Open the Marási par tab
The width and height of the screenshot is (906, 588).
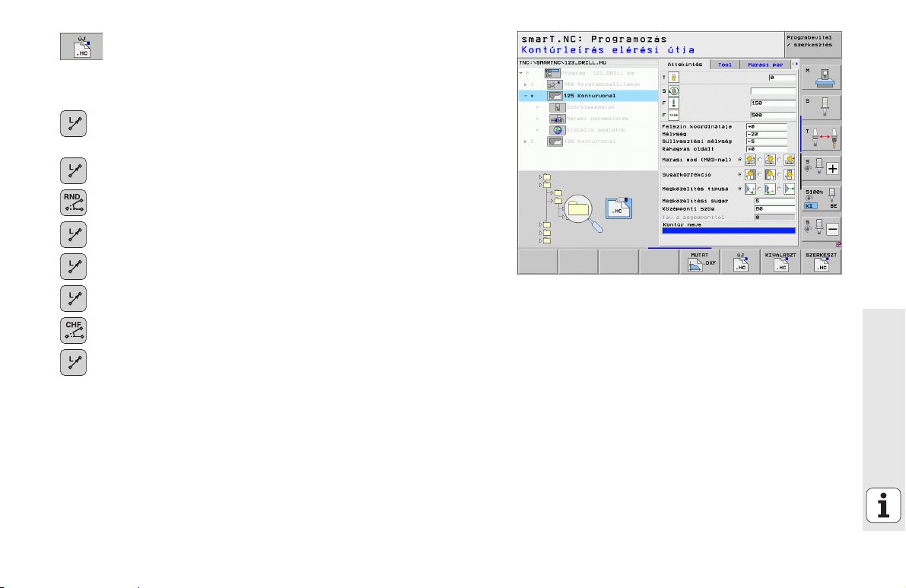point(765,65)
